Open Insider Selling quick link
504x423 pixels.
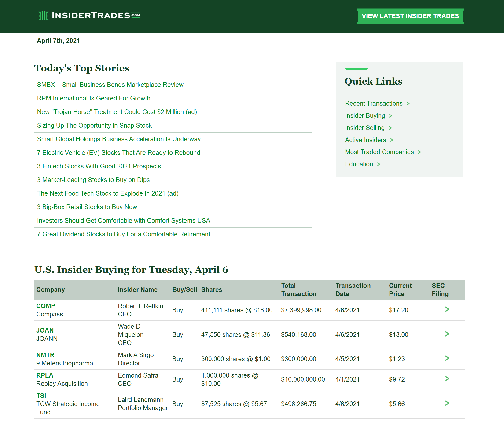[x=364, y=128]
